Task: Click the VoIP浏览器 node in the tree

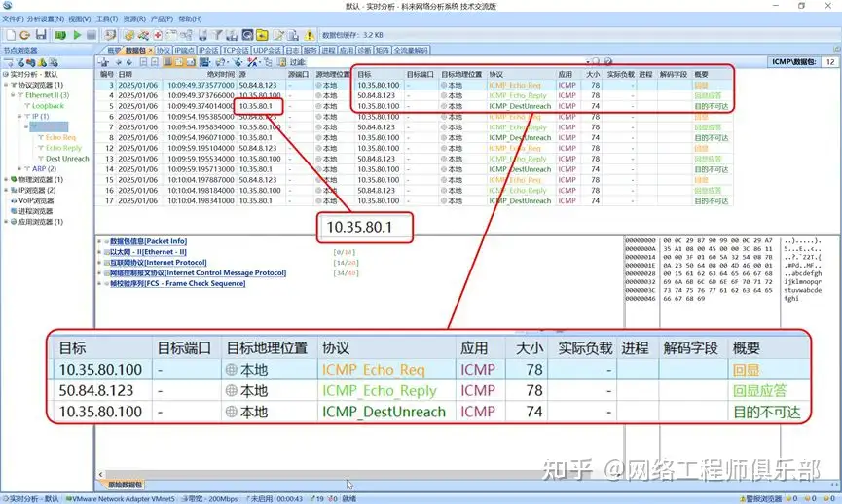Action: pyautogui.click(x=38, y=200)
